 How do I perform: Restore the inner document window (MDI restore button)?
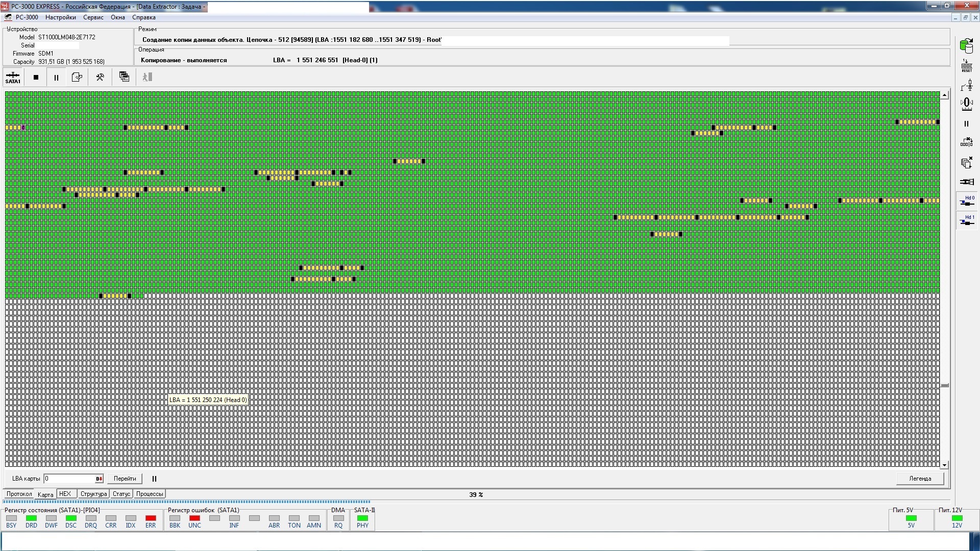(x=965, y=17)
